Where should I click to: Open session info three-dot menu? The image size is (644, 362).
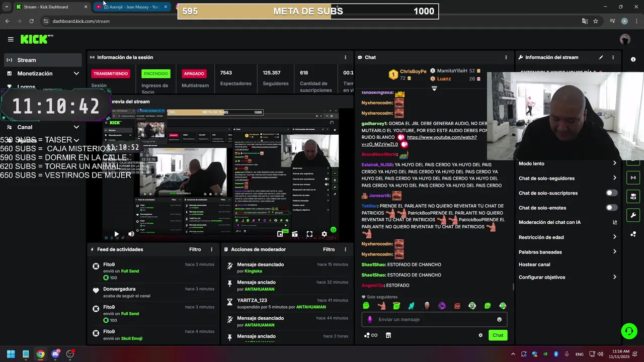345,57
